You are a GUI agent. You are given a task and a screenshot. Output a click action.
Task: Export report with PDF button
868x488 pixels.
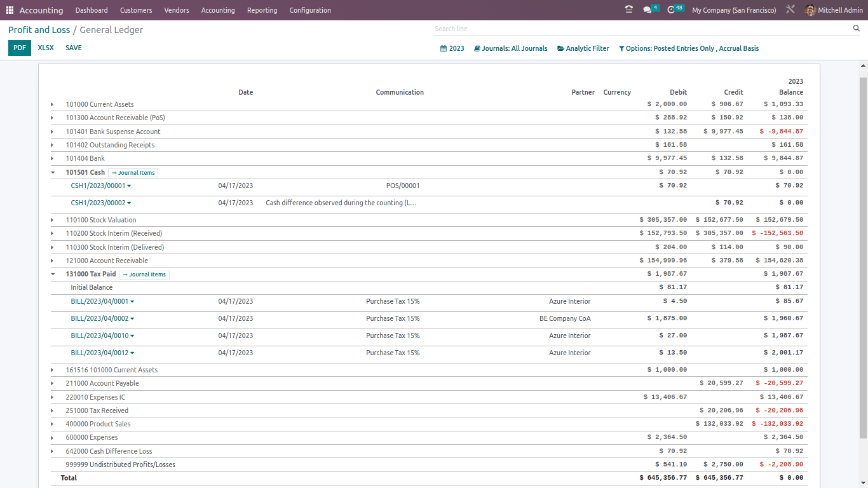click(20, 48)
